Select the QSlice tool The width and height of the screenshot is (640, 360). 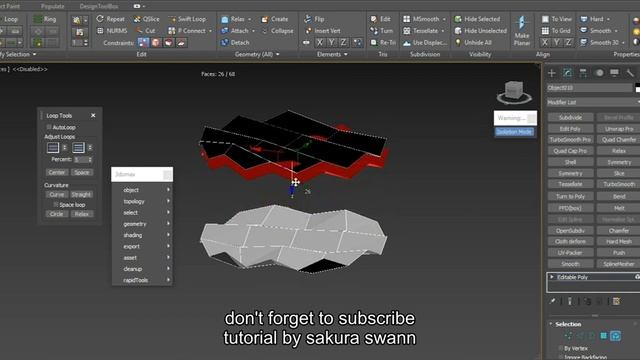(146, 19)
